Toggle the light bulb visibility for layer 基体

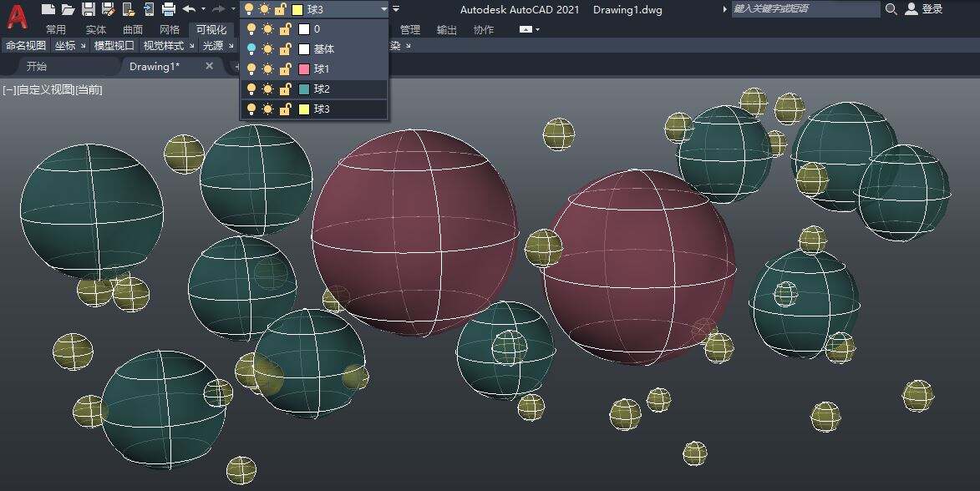251,49
